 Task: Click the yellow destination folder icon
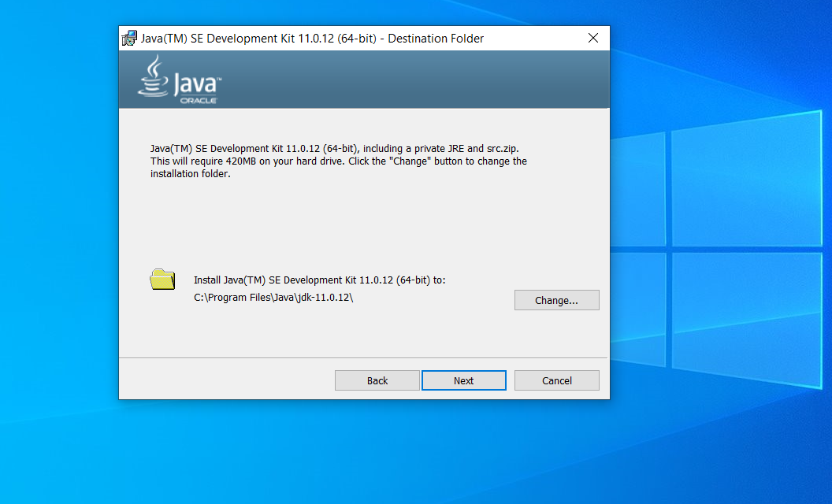tap(162, 280)
